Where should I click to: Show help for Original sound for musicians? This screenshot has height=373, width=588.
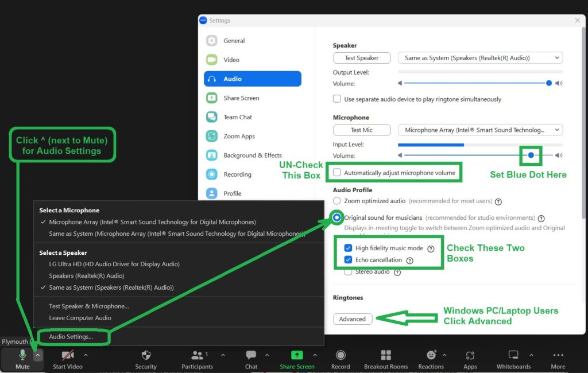pos(541,218)
